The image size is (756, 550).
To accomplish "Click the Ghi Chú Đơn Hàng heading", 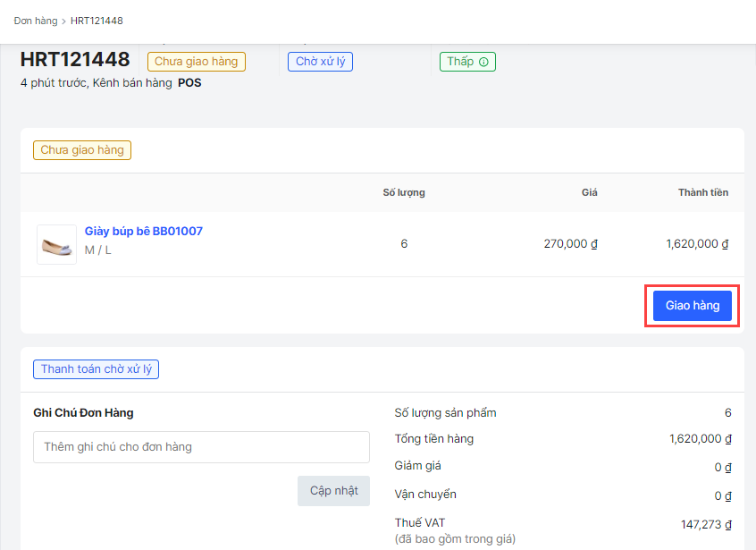I will pos(84,413).
